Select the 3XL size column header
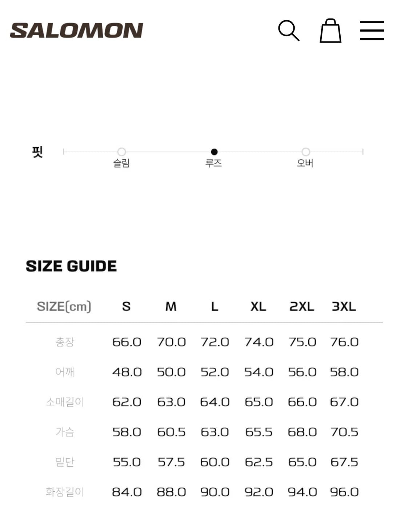The width and height of the screenshot is (409, 532). pyautogui.click(x=344, y=307)
